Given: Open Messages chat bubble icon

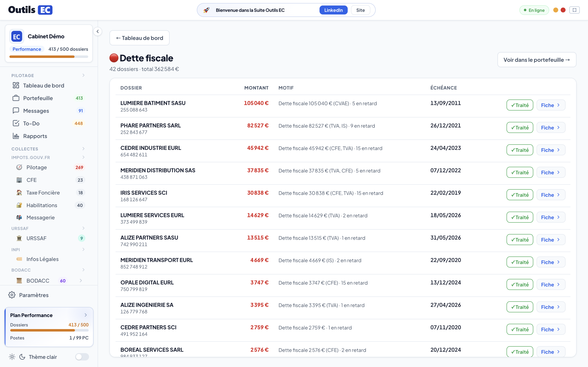Looking at the screenshot, I should tap(16, 111).
